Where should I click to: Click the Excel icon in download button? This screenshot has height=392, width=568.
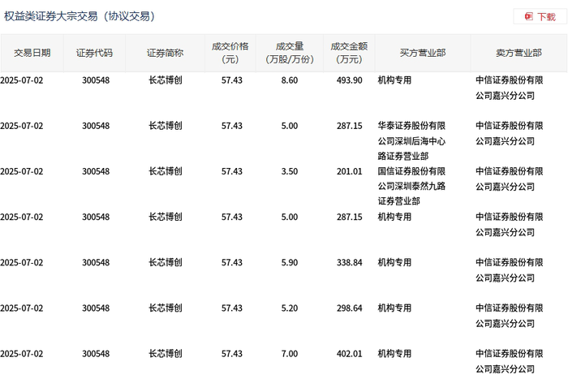point(528,17)
